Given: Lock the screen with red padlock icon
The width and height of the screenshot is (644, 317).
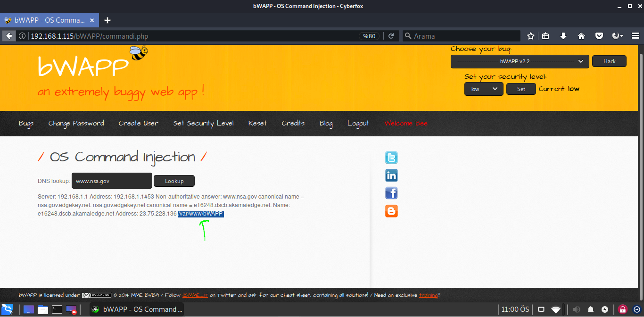Looking at the screenshot, I should pos(622,309).
